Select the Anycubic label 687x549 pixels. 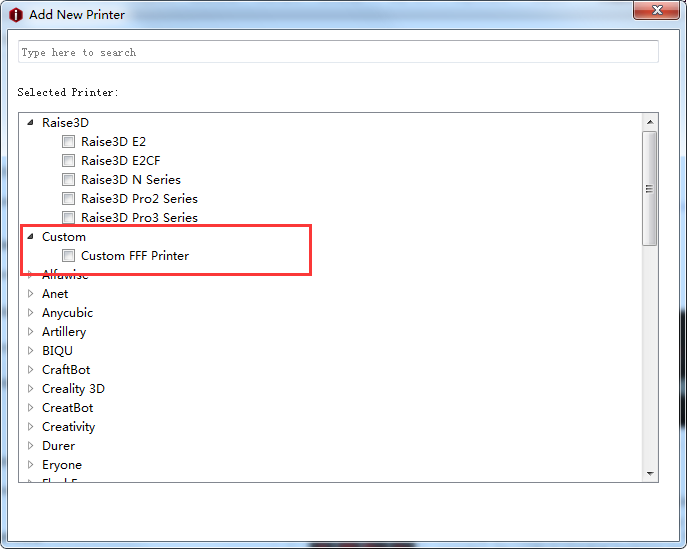(67, 312)
